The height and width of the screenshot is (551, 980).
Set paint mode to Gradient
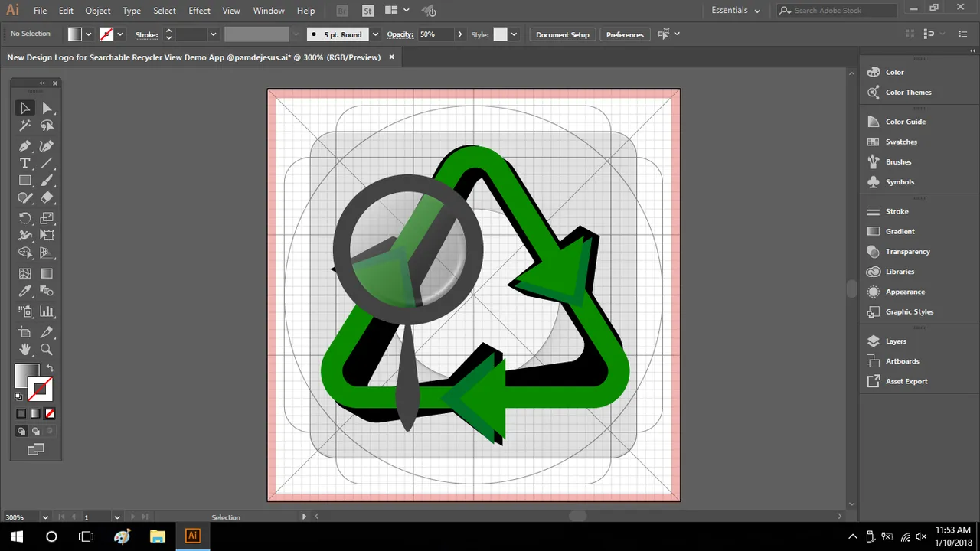35,413
